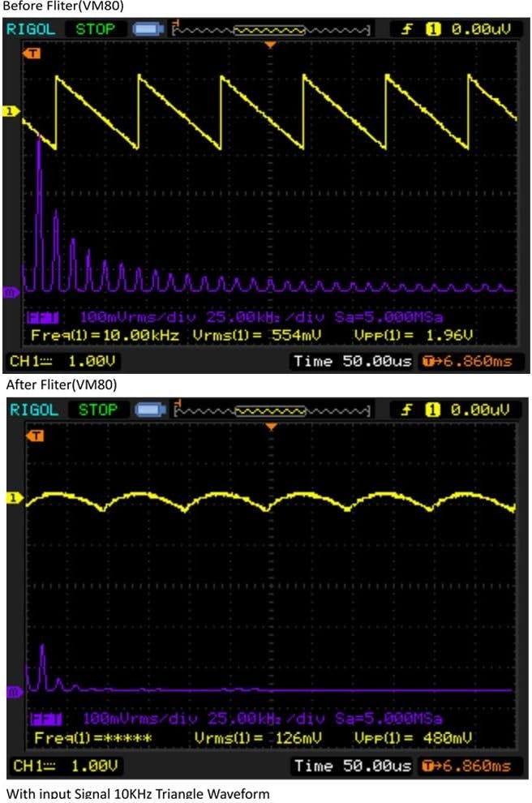Click the STOP status in the bottom scope
Viewport: 532px width, 803px height.
tap(98, 410)
